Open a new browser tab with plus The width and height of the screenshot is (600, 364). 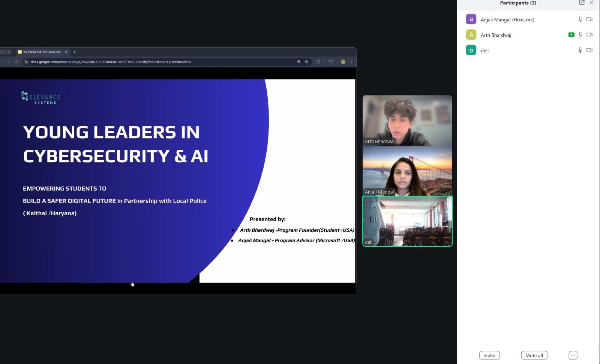[75, 52]
